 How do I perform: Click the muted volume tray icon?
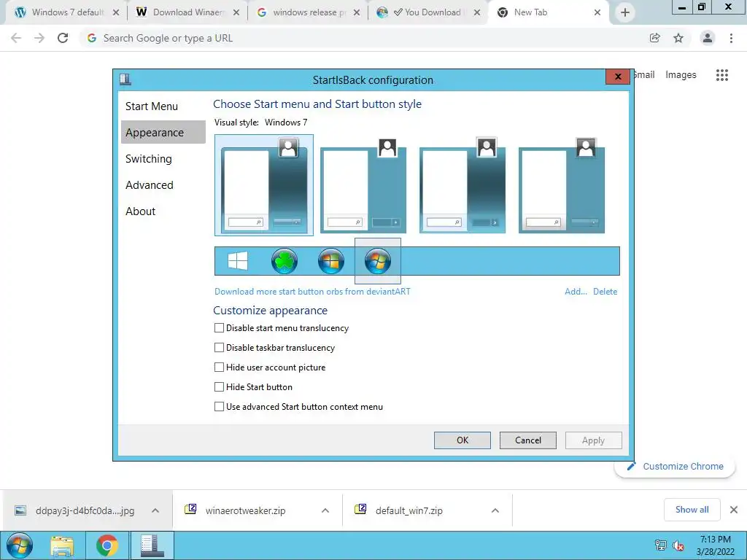click(x=678, y=545)
